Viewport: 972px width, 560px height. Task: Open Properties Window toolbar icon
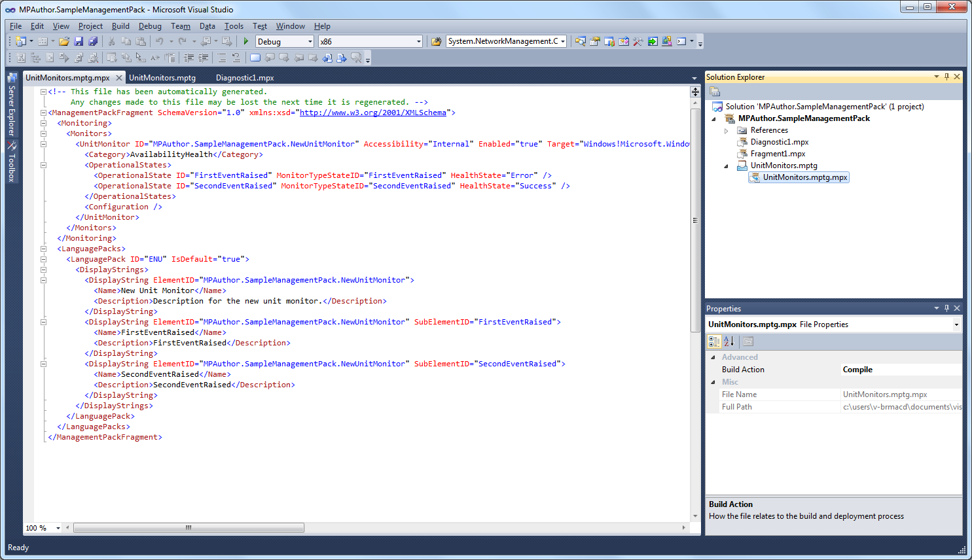pos(595,41)
